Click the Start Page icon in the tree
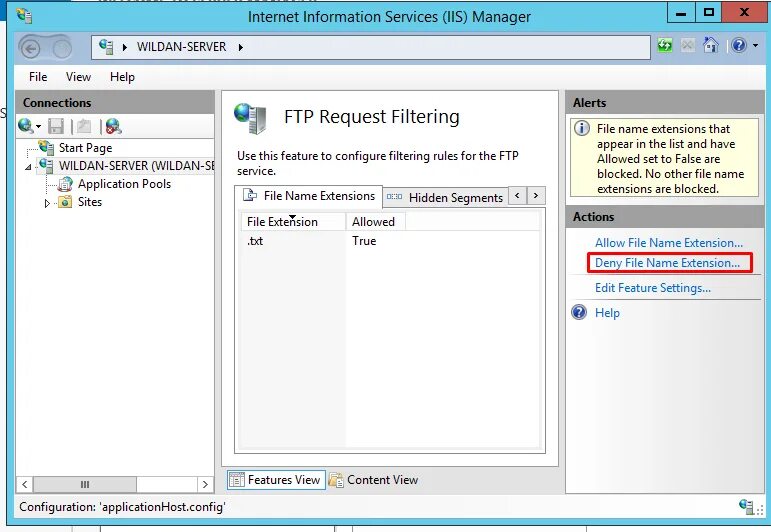Viewport: 771px width, 532px height. 46,147
